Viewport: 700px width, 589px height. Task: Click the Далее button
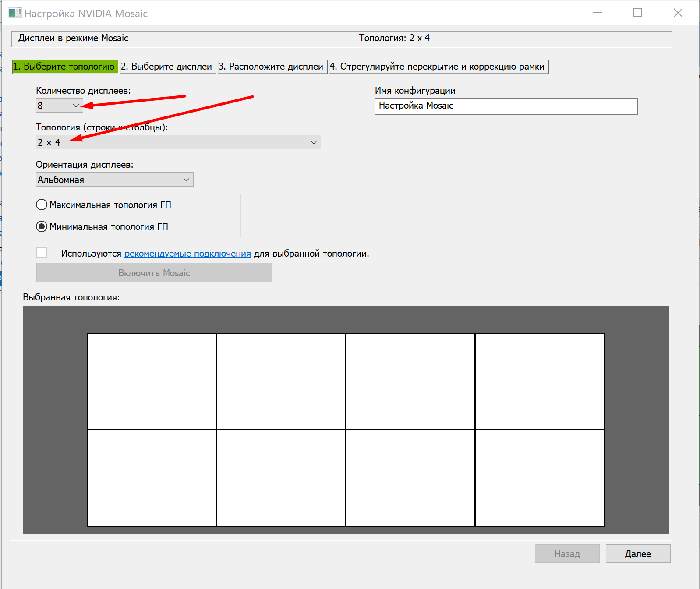(x=638, y=554)
